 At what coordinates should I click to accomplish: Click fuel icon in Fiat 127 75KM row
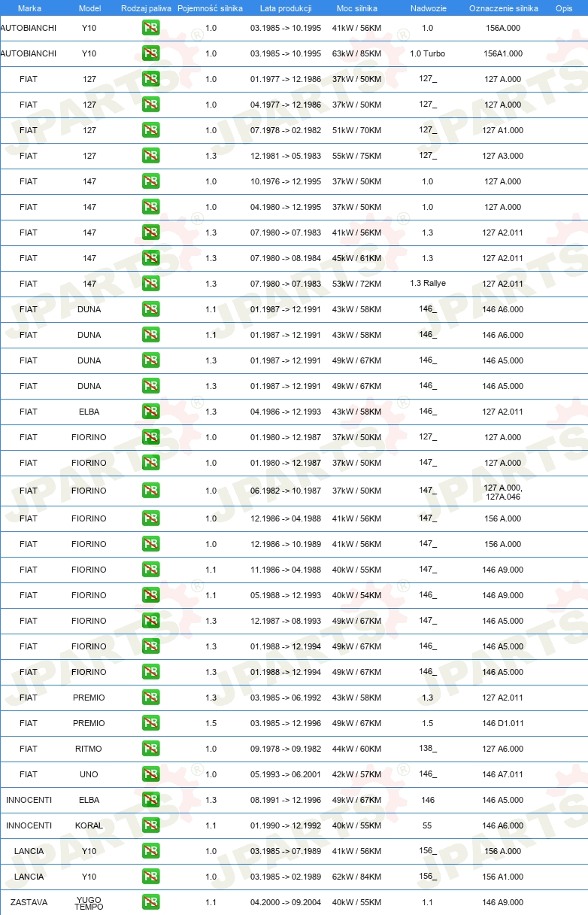150,156
